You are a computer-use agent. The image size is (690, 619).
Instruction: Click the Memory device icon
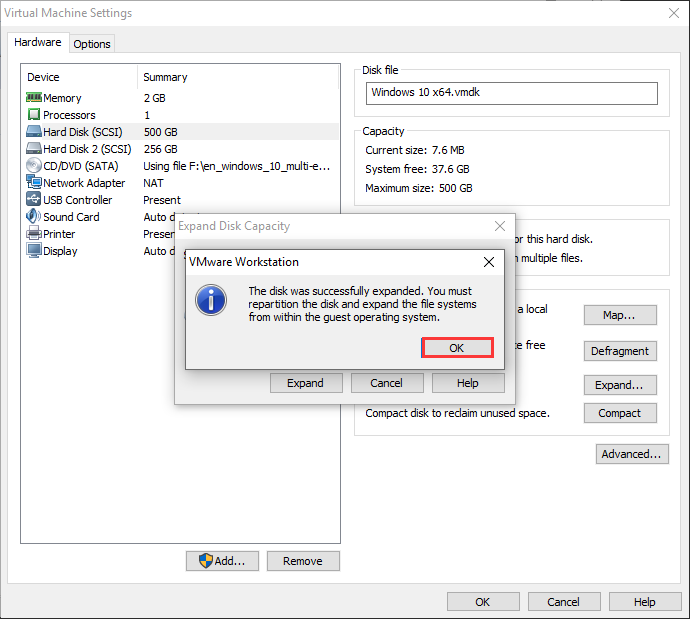(34, 97)
